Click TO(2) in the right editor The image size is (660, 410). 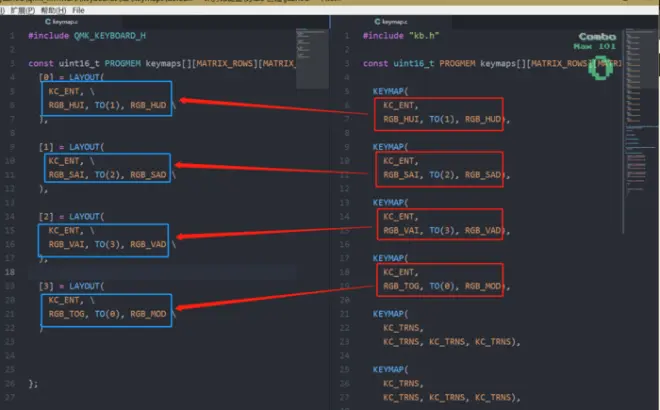[442, 175]
